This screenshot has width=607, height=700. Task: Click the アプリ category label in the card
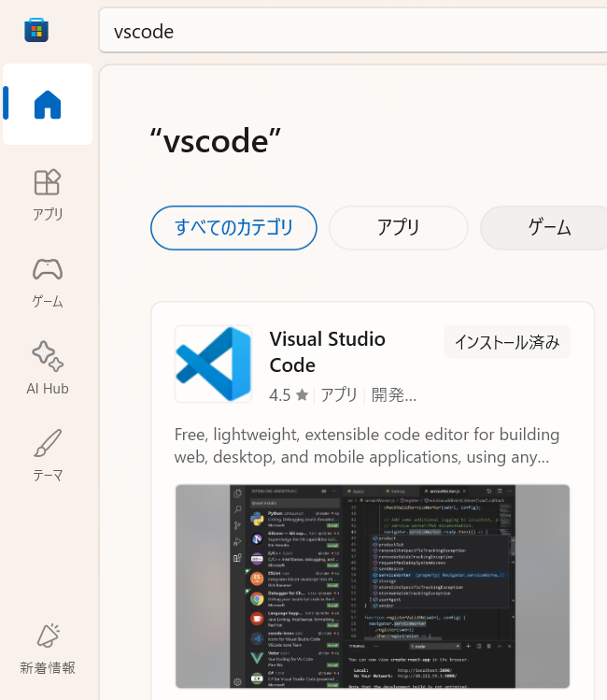click(x=339, y=395)
